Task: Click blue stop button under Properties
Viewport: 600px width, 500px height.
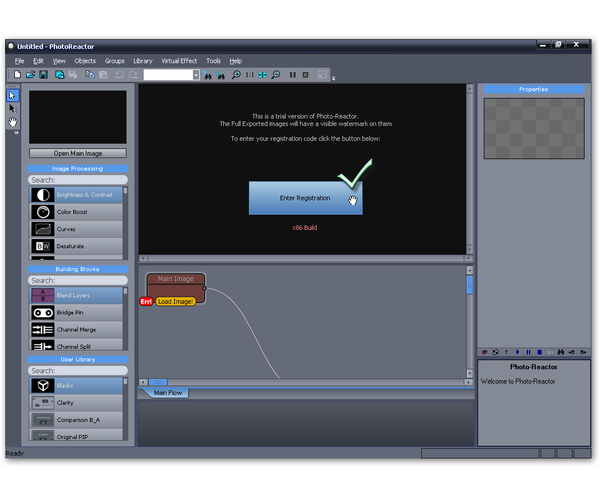Action: [540, 352]
